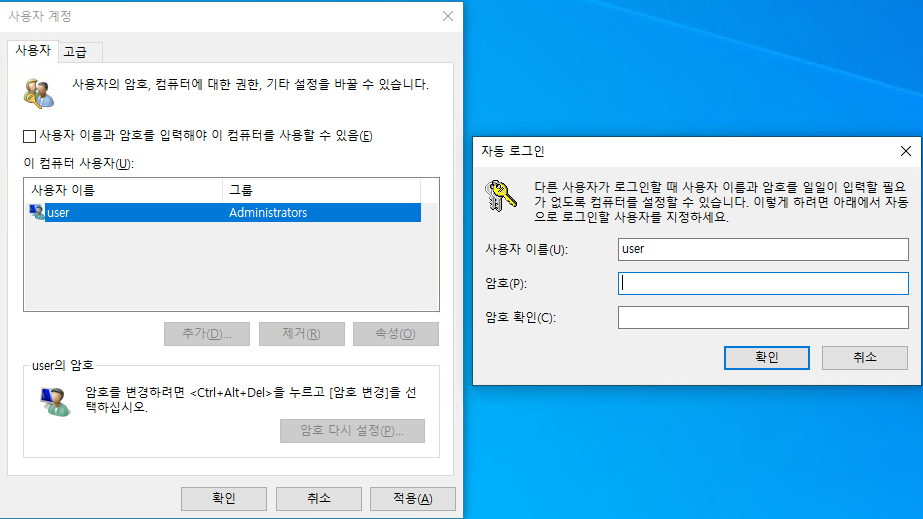Click the users-and-key icon in User Accounts
Screen dimensions: 923x519
pos(39,94)
